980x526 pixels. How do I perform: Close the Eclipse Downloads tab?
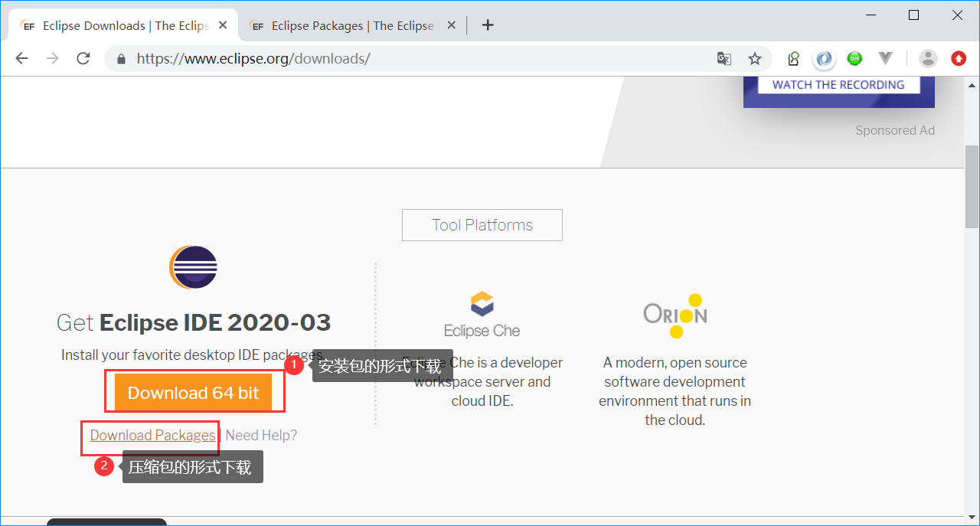[x=223, y=25]
